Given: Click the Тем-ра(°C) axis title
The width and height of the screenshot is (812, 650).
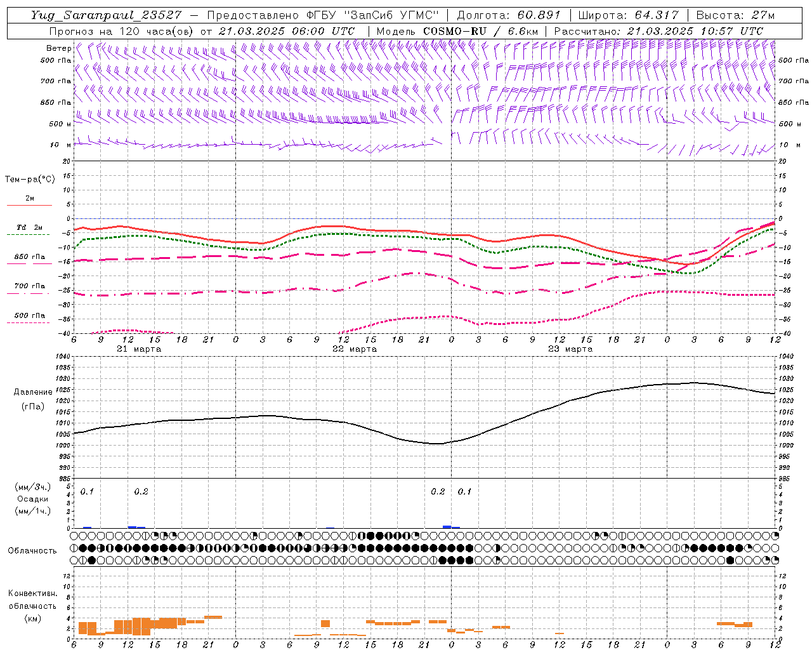Looking at the screenshot, I should click(x=30, y=180).
